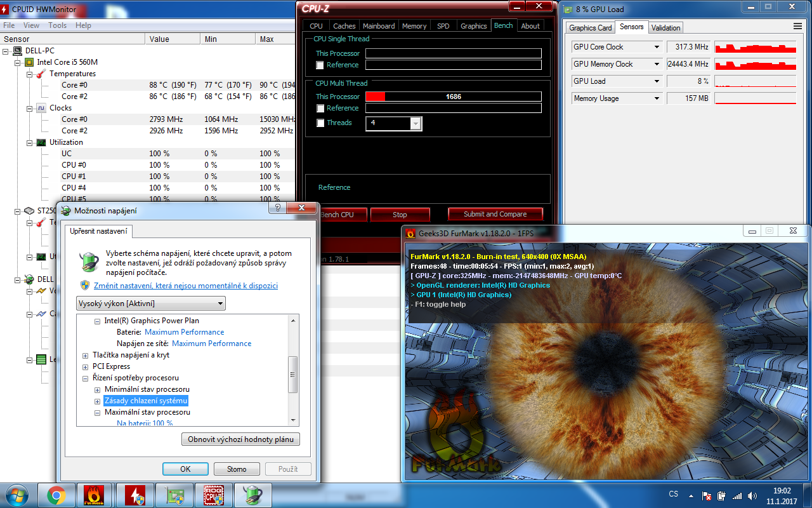The height and width of the screenshot is (508, 812).
Task: Open HWMonitor View menu
Action: 31,25
